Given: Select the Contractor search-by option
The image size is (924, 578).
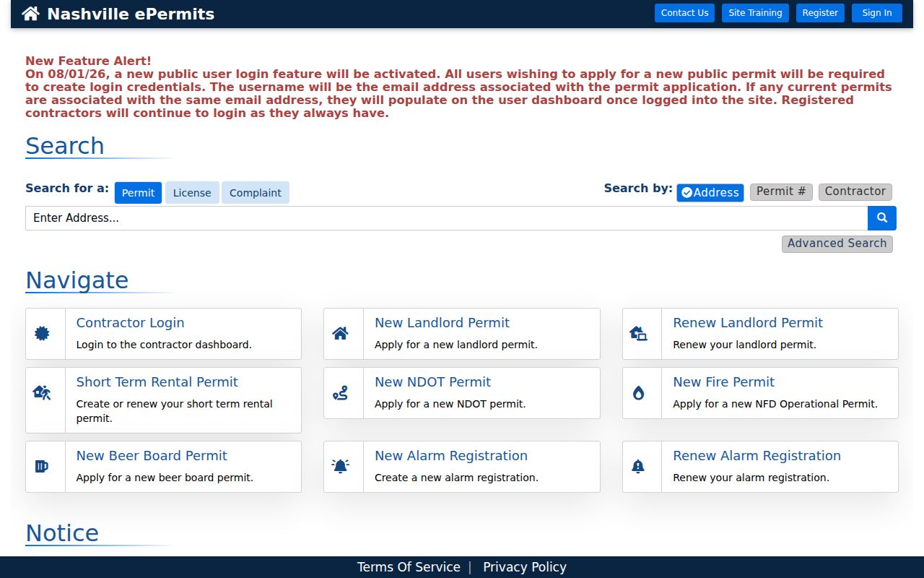Looking at the screenshot, I should [855, 191].
